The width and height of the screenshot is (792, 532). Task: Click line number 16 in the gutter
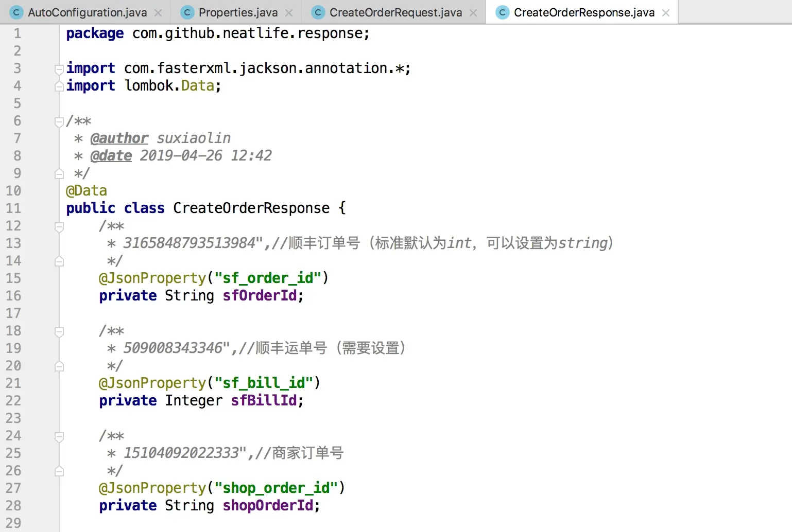coord(13,296)
